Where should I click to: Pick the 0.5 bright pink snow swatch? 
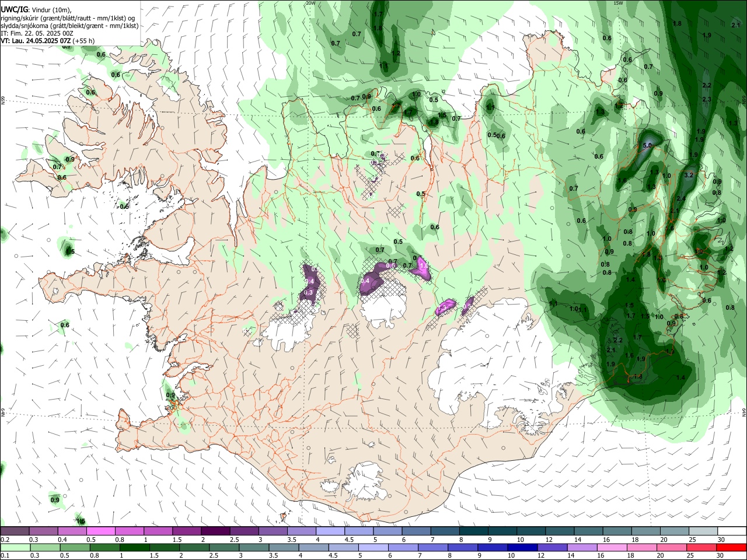(x=101, y=531)
